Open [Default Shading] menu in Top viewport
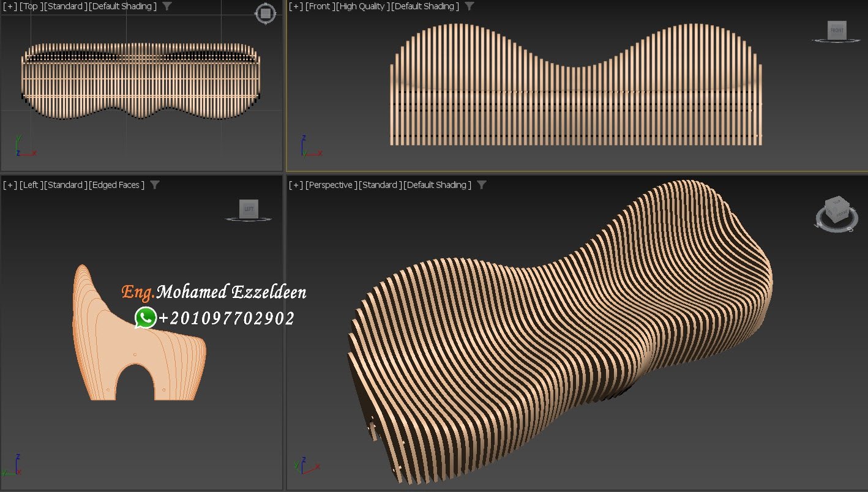Screen dimensions: 868x492 [x=123, y=6]
